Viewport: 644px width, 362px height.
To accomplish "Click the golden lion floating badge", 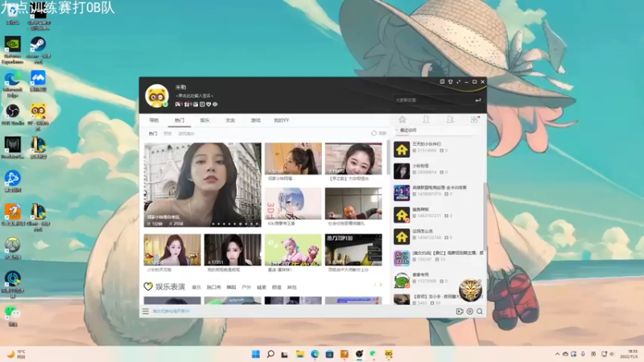I will pos(470,290).
